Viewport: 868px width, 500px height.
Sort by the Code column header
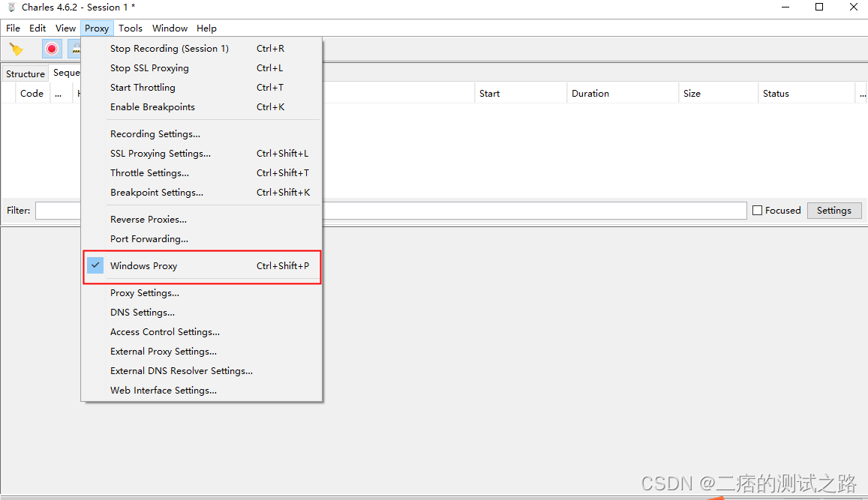tap(32, 94)
